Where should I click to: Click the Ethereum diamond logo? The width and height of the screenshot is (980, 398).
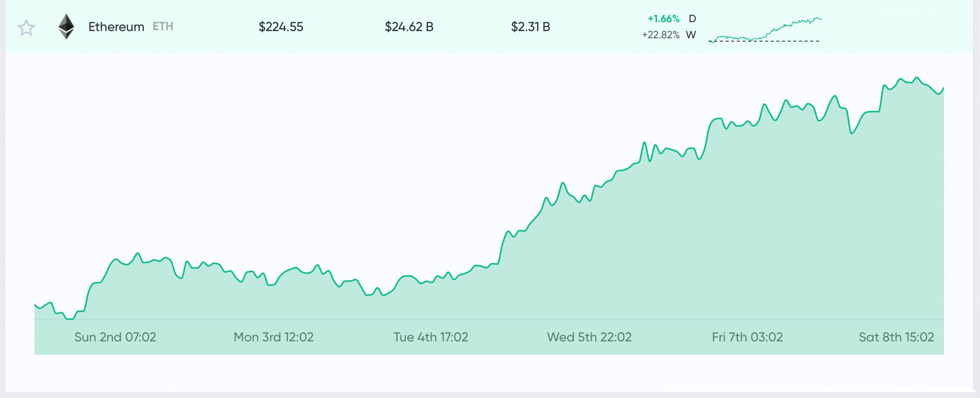click(66, 27)
